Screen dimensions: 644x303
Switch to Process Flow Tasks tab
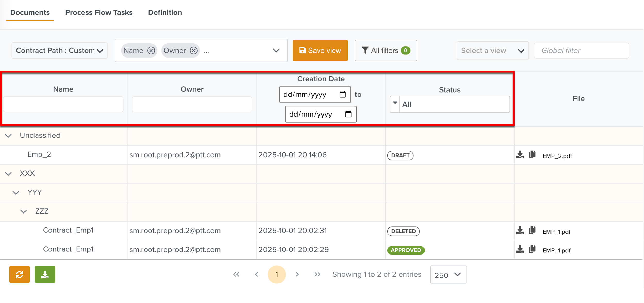point(99,12)
